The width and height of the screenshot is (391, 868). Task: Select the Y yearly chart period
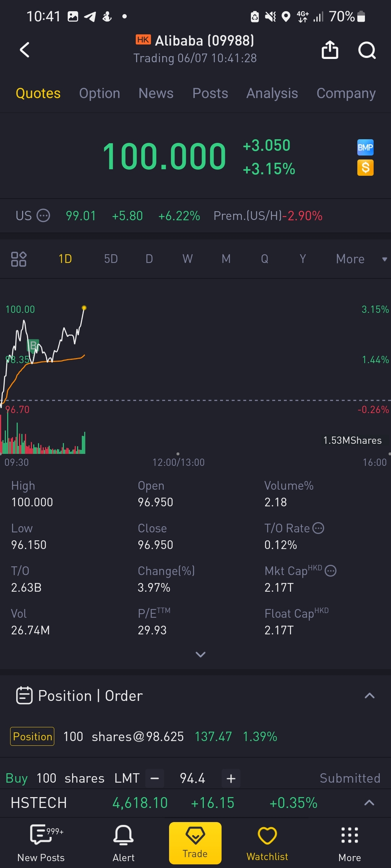point(303,259)
